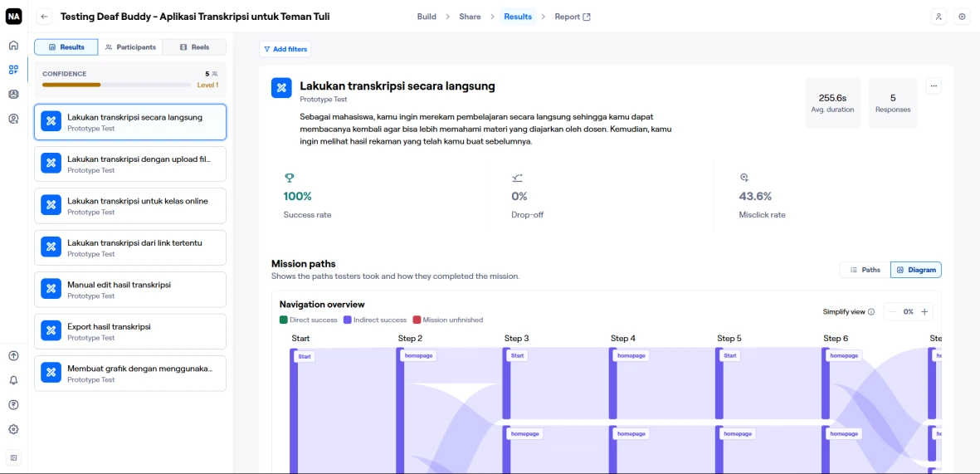Click the Mission unfinished legend swatch

[417, 320]
